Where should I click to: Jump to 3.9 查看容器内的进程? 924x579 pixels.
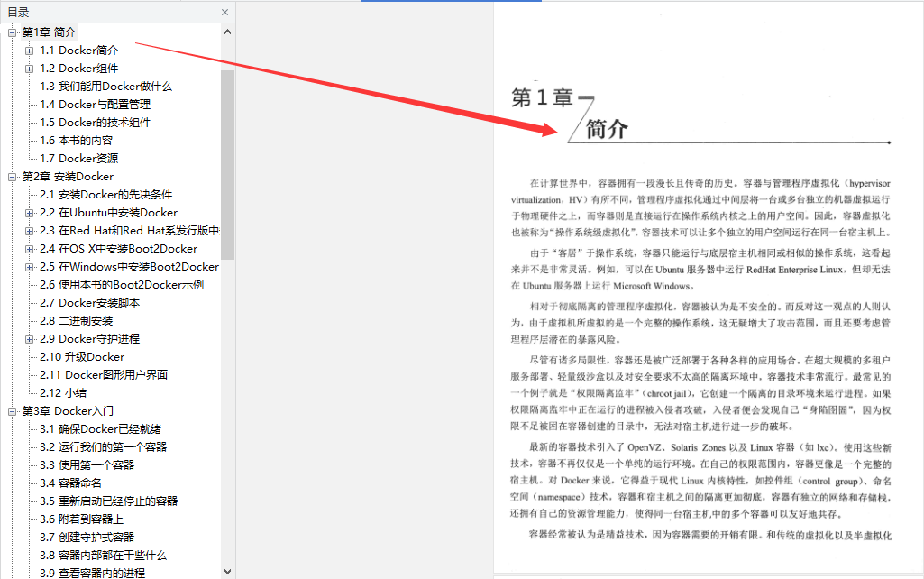pyautogui.click(x=93, y=573)
